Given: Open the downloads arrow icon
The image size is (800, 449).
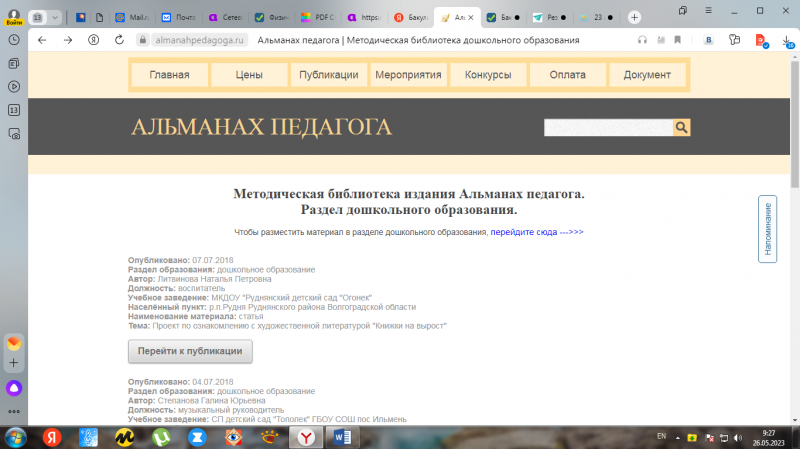Looking at the screenshot, I should (x=787, y=41).
